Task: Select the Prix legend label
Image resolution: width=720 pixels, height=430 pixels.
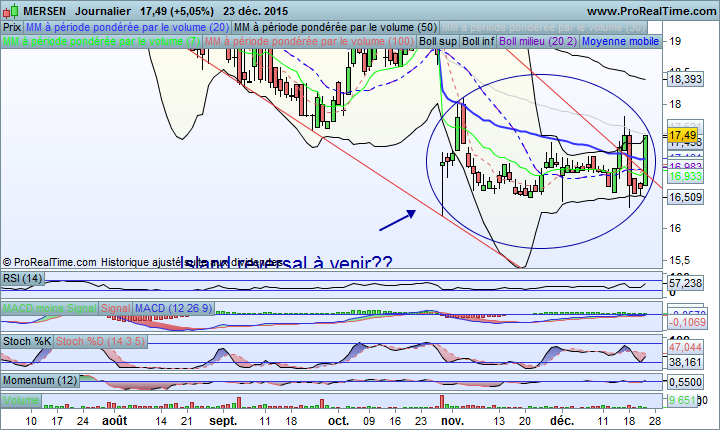Action: (x=12, y=27)
